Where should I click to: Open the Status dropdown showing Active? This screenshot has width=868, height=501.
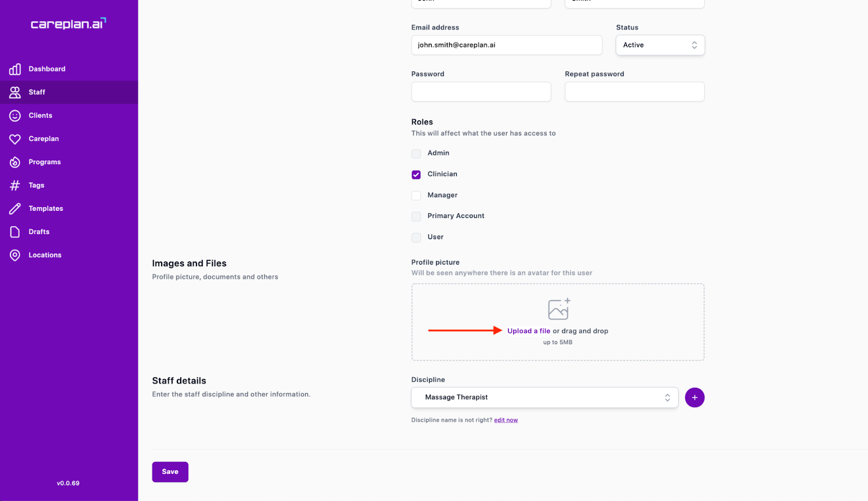tap(660, 45)
